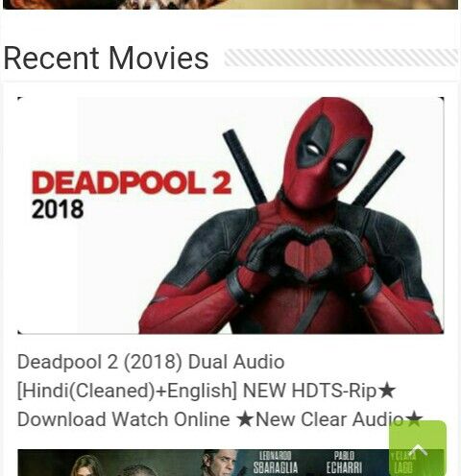
Task: Open the movie poster below Deadpool 2 entry
Action: [x=230, y=463]
